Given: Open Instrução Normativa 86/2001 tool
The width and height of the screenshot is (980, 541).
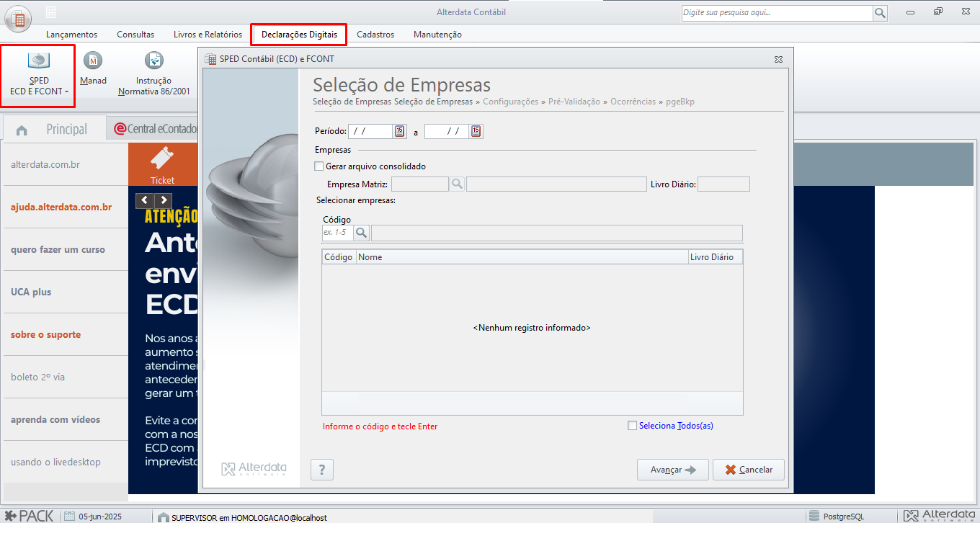Looking at the screenshot, I should [153, 68].
